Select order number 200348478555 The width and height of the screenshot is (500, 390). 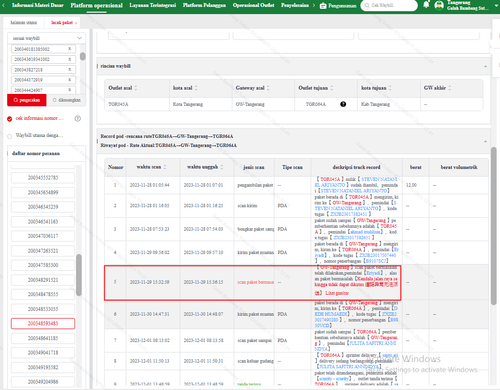tap(43, 294)
